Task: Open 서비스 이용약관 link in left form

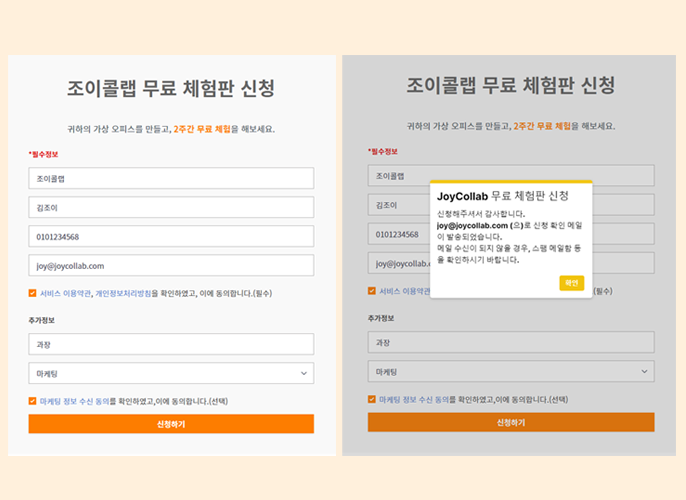Action: click(x=65, y=294)
